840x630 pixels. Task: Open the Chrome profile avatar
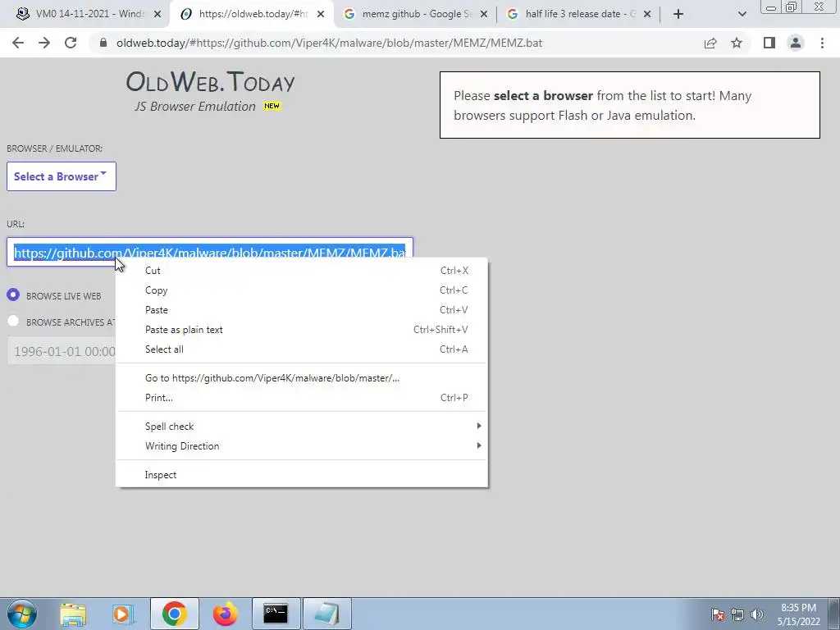tap(796, 43)
